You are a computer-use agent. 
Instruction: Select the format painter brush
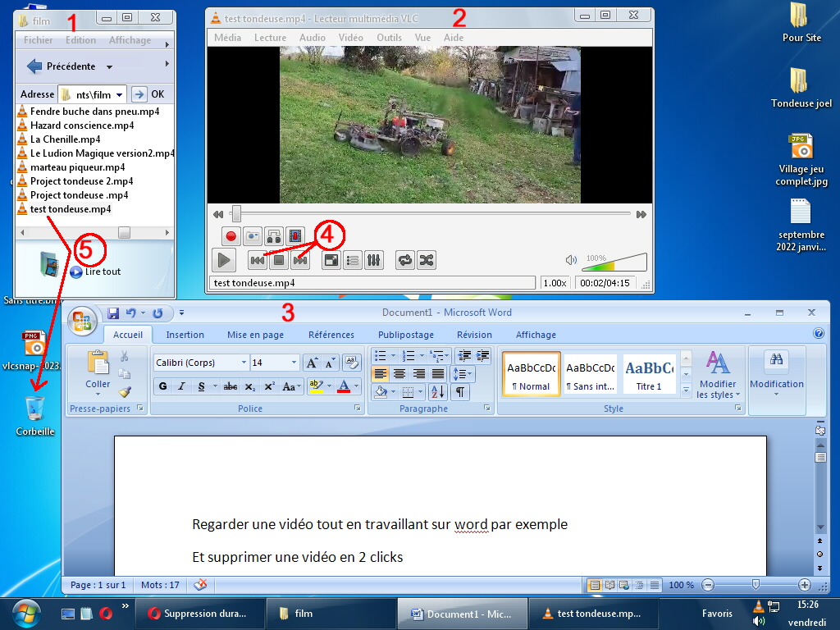[125, 392]
